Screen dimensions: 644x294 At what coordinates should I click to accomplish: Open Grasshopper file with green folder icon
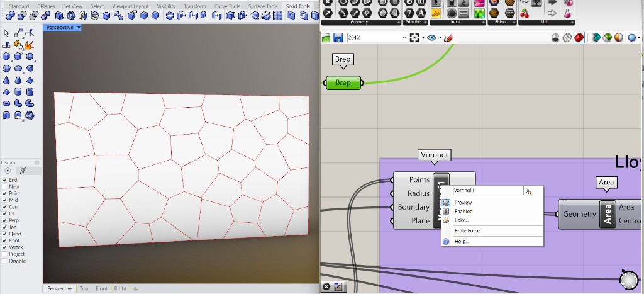tap(326, 38)
